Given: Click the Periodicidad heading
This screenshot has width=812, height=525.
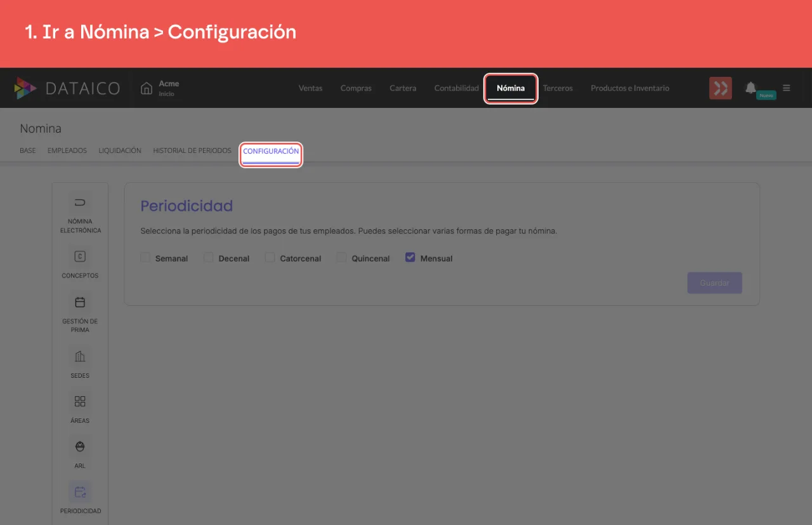Looking at the screenshot, I should [187, 206].
